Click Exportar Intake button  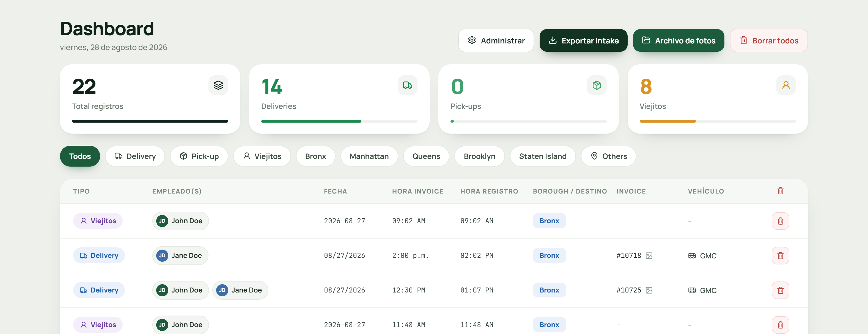[x=583, y=40]
